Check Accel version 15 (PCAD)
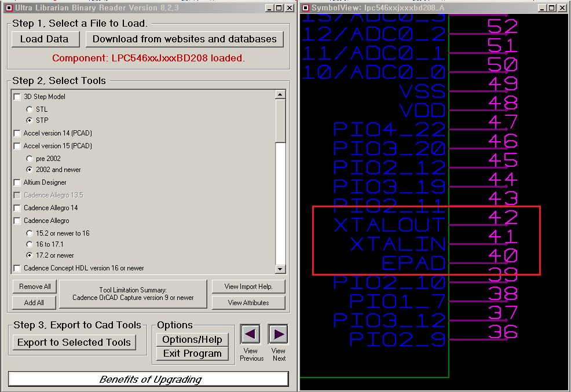The image size is (571, 392). pos(17,146)
